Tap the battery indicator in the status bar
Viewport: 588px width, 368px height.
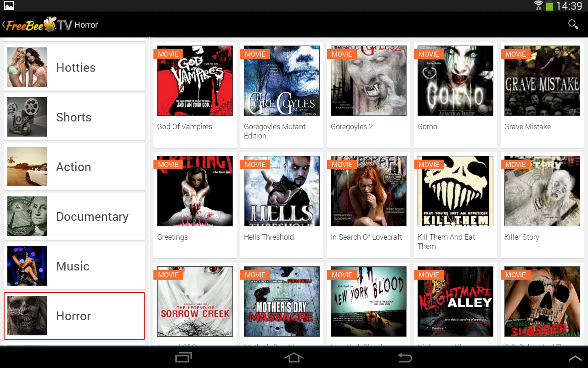click(549, 6)
